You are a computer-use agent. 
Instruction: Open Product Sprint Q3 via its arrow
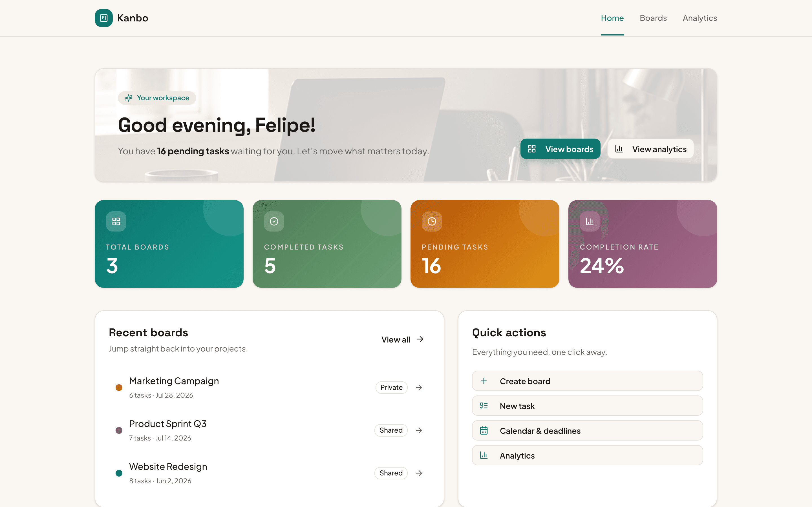[x=419, y=430]
